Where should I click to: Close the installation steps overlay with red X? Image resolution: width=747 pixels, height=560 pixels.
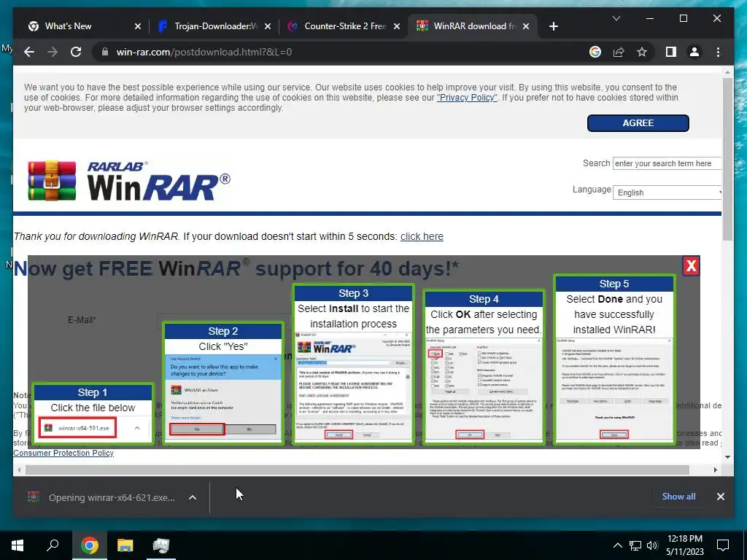(691, 265)
